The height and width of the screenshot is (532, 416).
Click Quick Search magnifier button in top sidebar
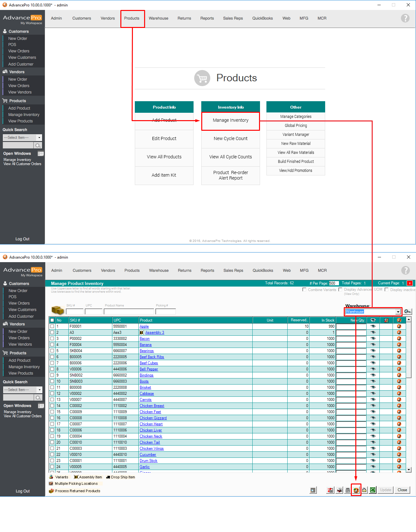[x=38, y=146]
